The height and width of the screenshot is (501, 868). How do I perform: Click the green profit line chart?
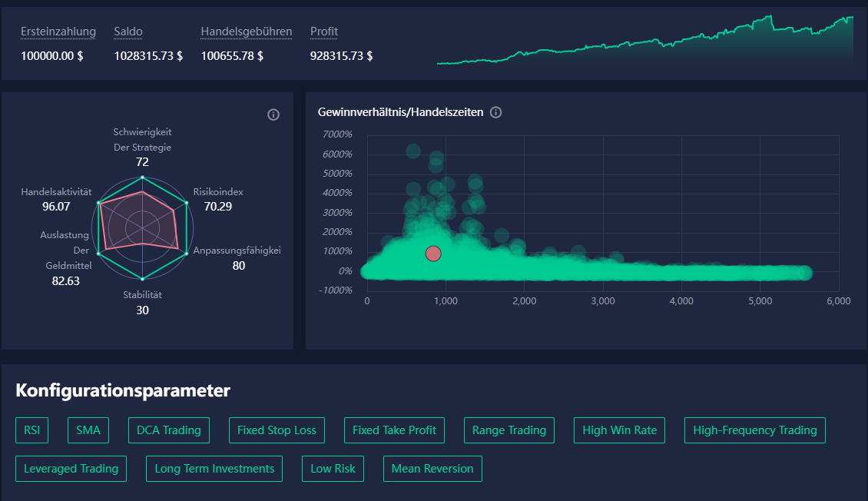click(645, 40)
